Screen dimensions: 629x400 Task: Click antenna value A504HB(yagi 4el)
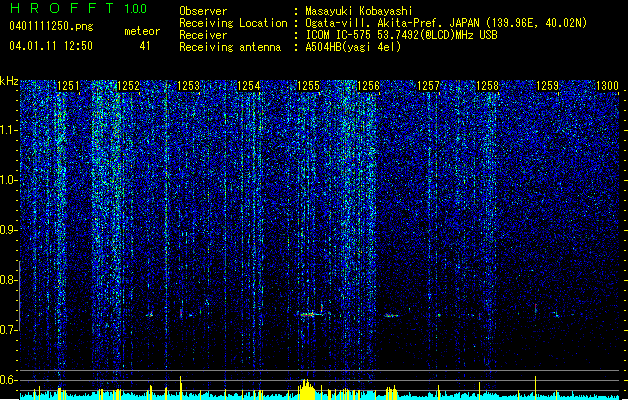click(x=353, y=47)
